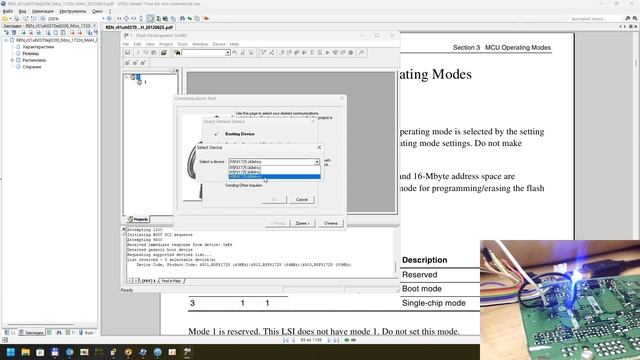
Task: Open the Select a device combo box
Action: [274, 162]
